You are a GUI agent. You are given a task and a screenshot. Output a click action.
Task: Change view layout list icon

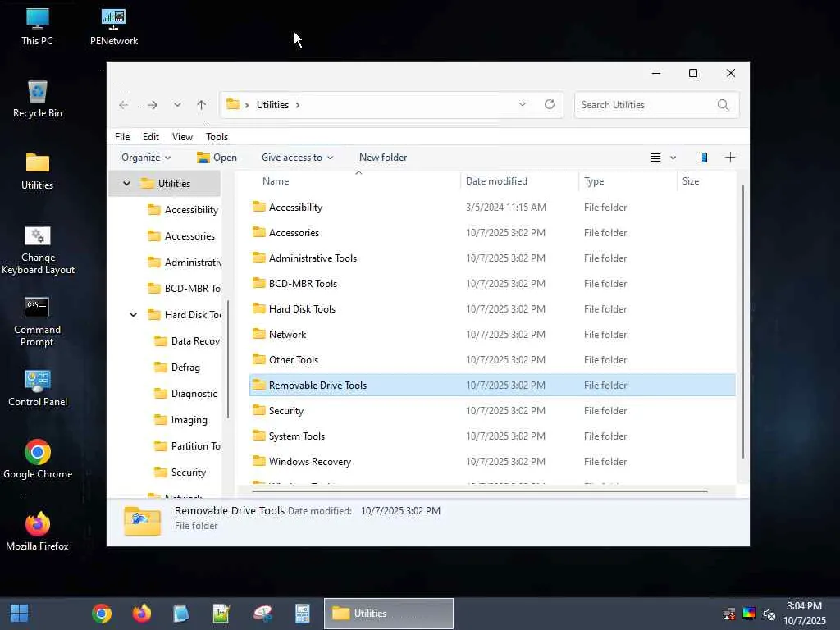coord(655,157)
